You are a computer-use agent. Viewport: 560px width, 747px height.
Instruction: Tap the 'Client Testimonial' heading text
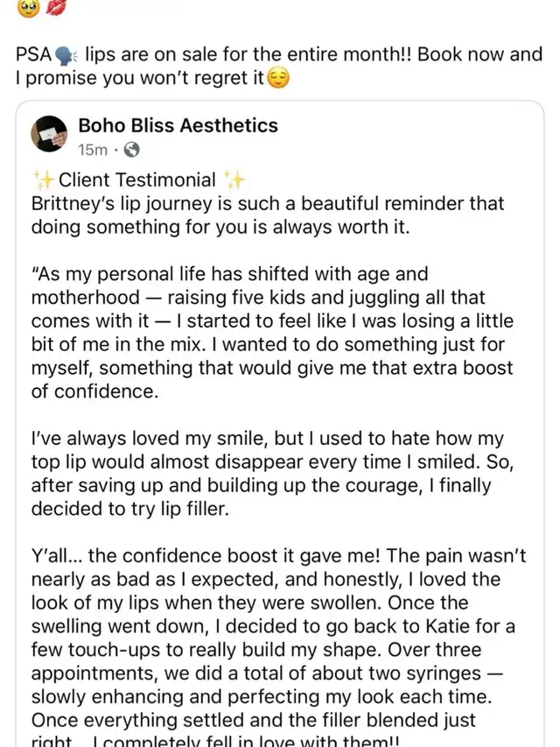pyautogui.click(x=137, y=180)
